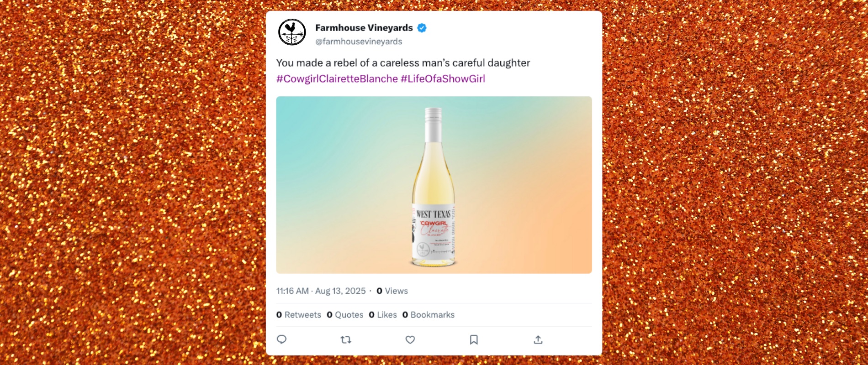The width and height of the screenshot is (868, 365).
Task: Bookmark the tweet using the bookmark icon
Action: coord(474,339)
